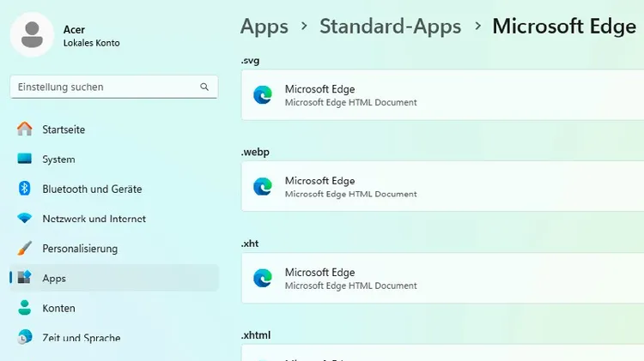Image resolution: width=644 pixels, height=361 pixels.
Task: Click the chevron between Apps and Standard-Apps
Action: [304, 27]
